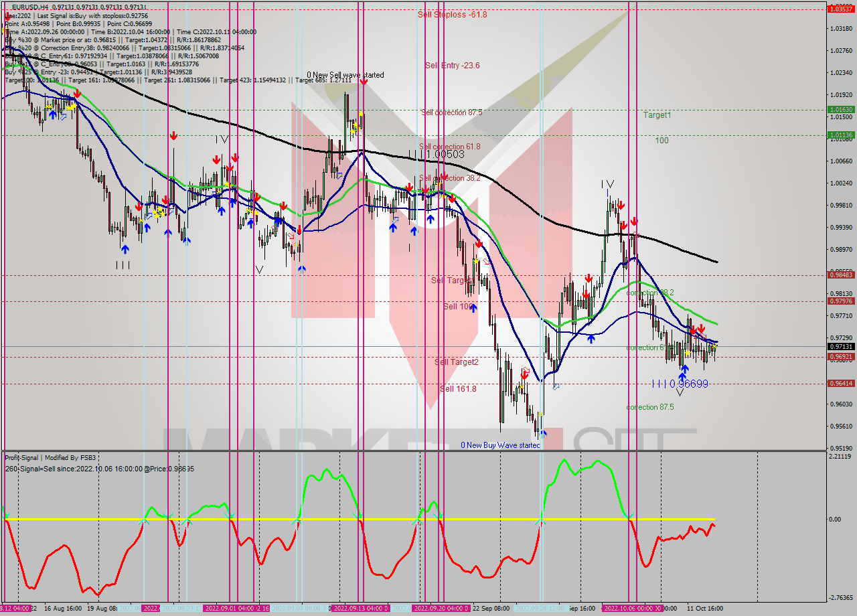The width and height of the screenshot is (857, 616).
Task: Click the '11 Oct 16:00' time label
Action: 704,609
